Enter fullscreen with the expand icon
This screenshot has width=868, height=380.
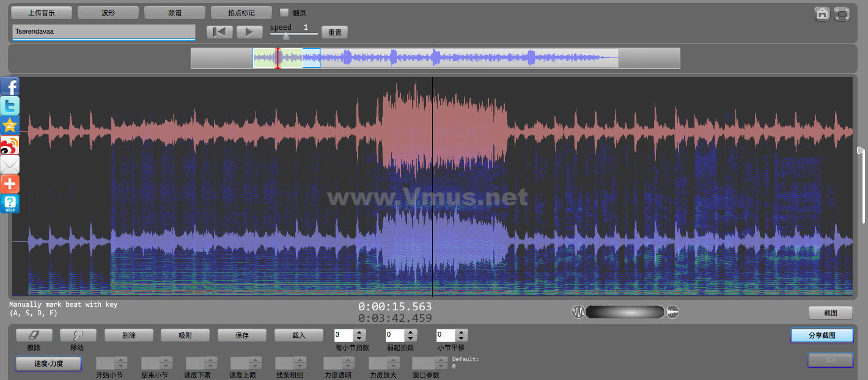pyautogui.click(x=842, y=13)
